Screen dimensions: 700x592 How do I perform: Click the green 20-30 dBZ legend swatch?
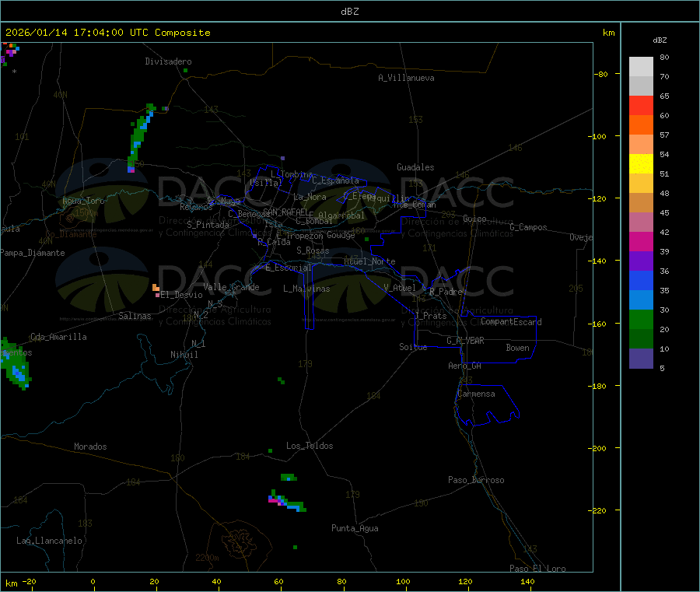pos(641,319)
